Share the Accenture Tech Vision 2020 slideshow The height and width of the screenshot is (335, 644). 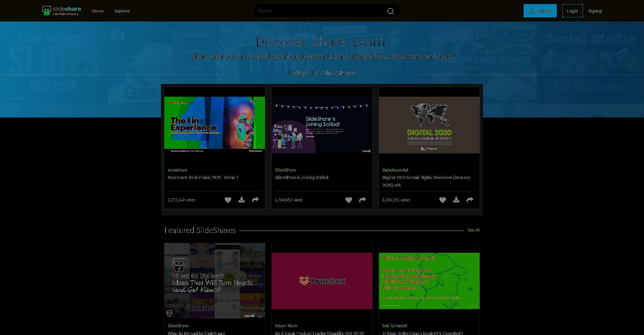(255, 200)
